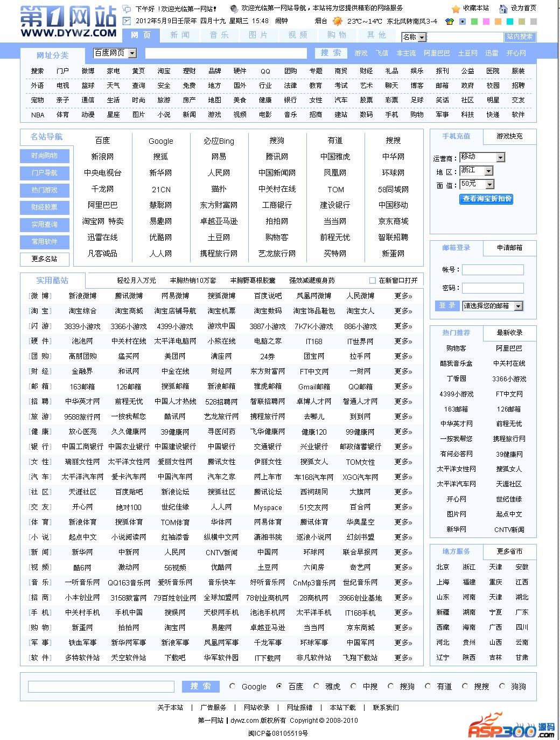Open the 游戏快充 tab
560x740 pixels.
coord(509,136)
